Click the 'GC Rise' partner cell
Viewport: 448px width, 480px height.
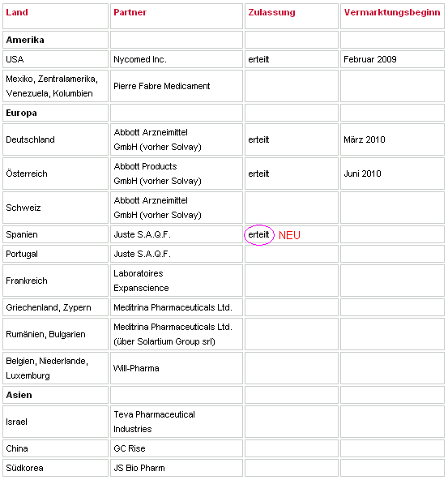point(177,448)
